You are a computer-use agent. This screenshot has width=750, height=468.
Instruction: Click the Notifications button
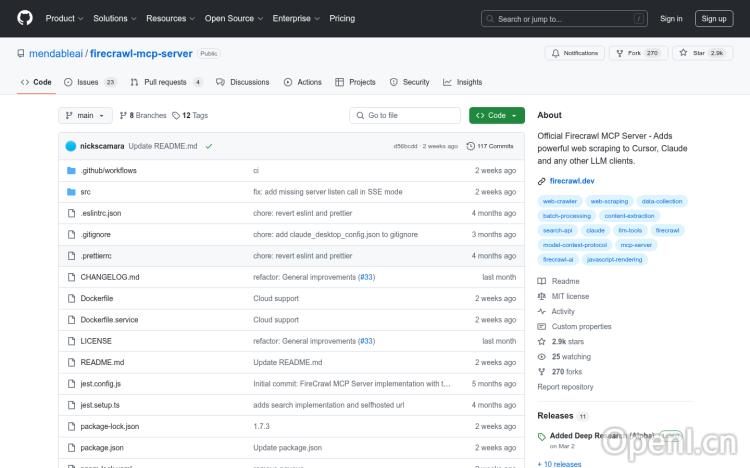[574, 53]
